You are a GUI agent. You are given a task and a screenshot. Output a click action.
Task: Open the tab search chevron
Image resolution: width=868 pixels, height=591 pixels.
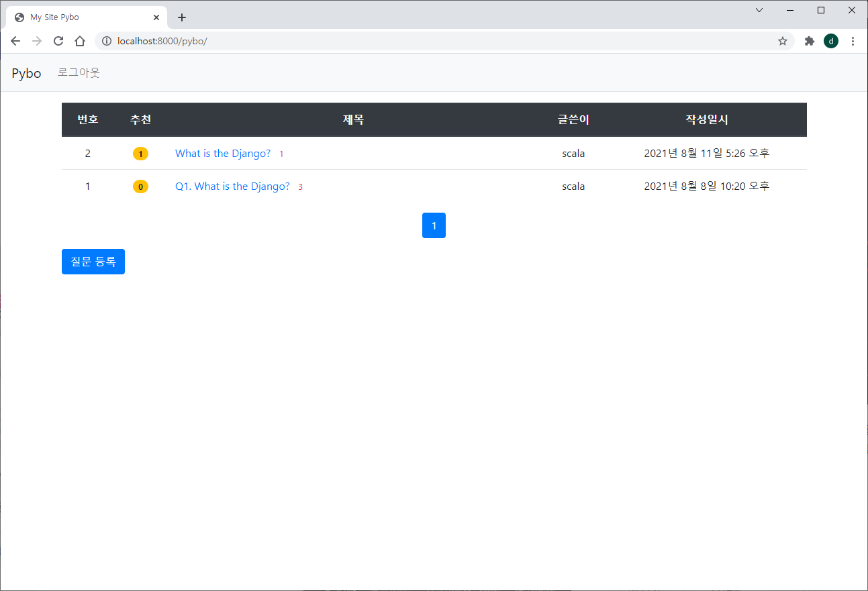point(759,10)
